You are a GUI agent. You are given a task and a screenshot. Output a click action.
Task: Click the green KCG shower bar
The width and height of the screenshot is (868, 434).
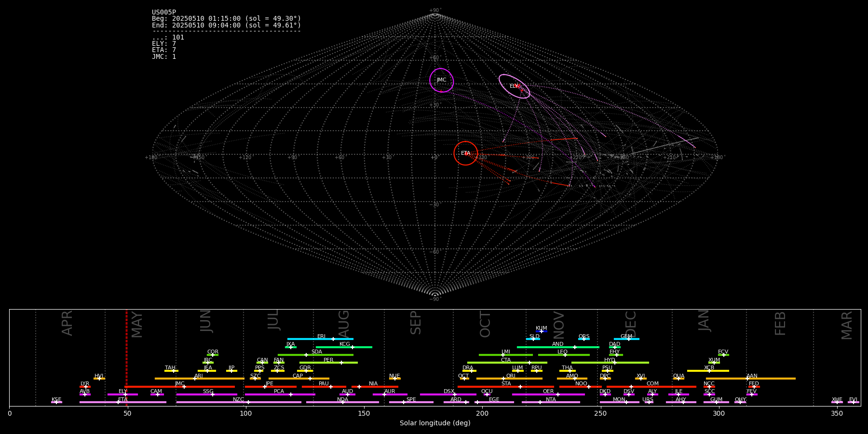tap(344, 347)
